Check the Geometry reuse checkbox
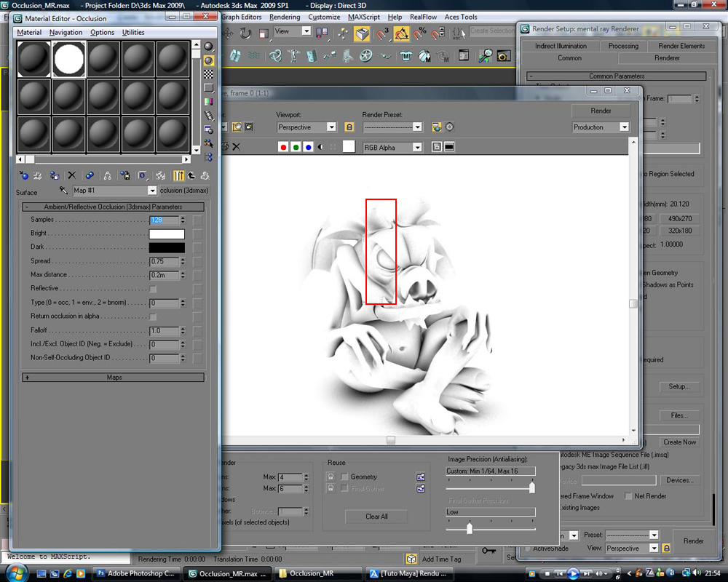 point(345,477)
